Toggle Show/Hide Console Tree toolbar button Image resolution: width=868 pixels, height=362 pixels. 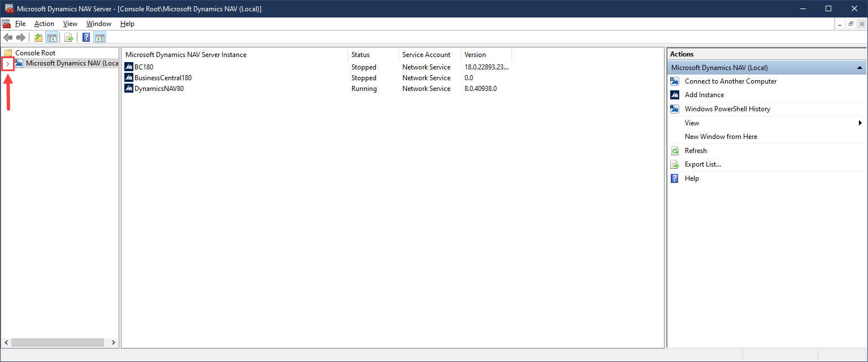(x=51, y=38)
